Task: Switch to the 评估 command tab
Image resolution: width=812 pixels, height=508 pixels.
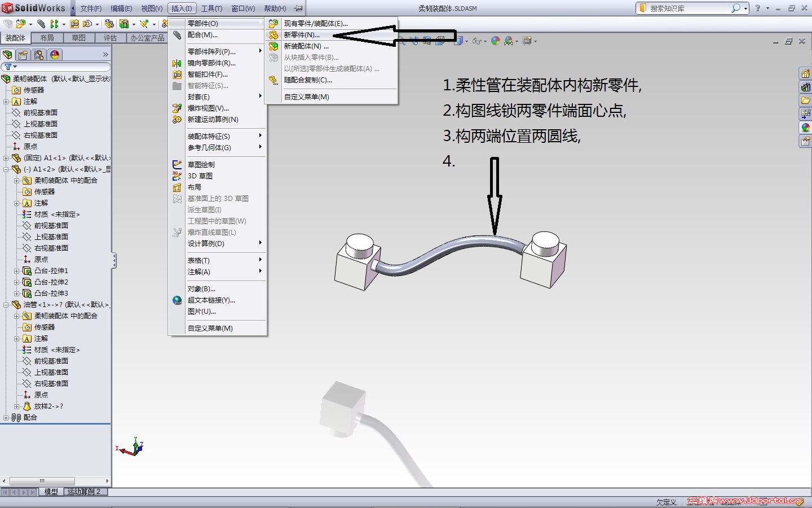Action: (x=111, y=38)
